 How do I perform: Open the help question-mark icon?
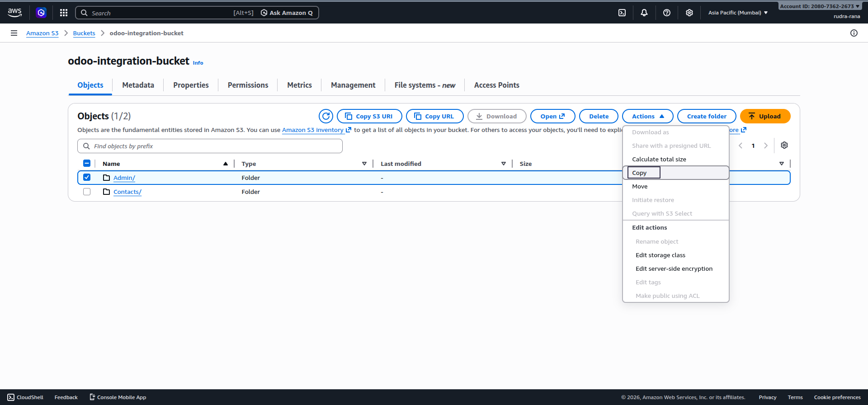(x=667, y=13)
